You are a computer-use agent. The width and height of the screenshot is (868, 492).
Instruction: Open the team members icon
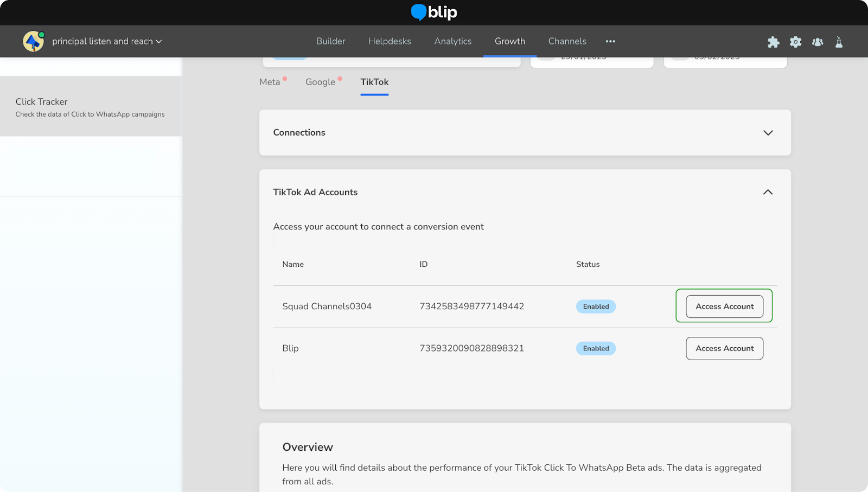click(818, 42)
